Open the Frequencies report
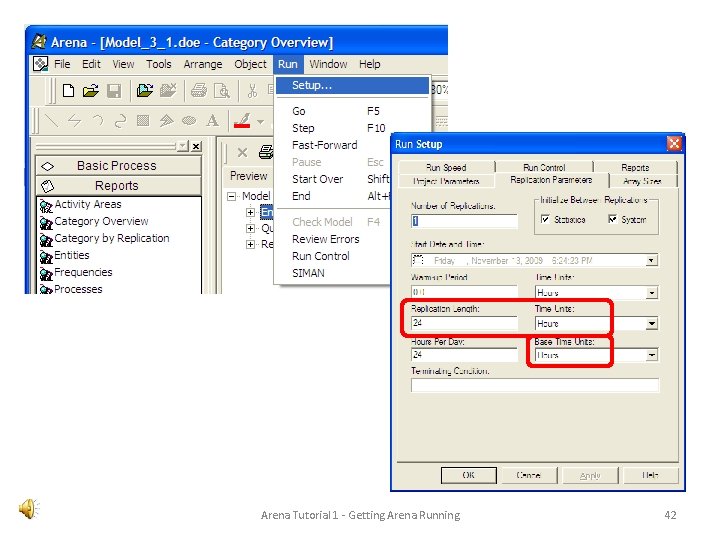This screenshot has width=720, height=540. pos(83,272)
